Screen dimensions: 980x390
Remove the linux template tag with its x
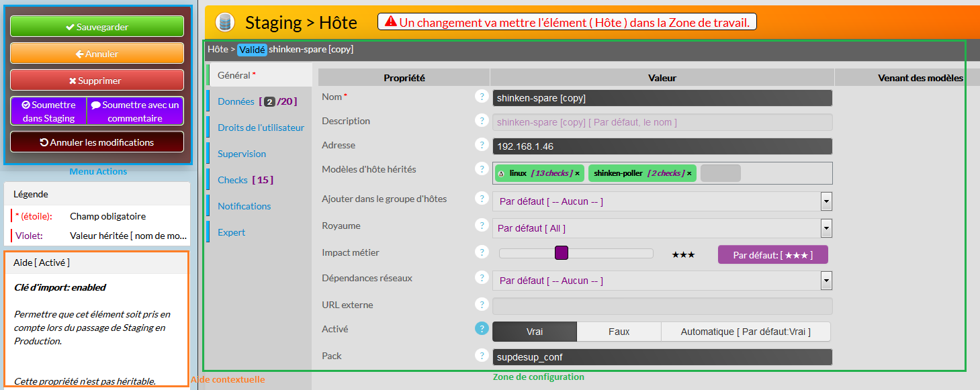click(x=577, y=173)
